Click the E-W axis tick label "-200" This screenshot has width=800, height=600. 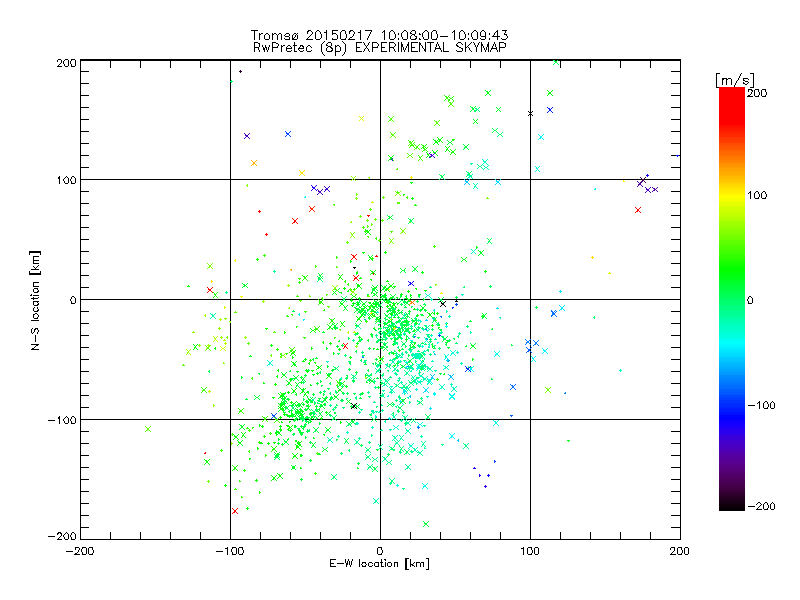80,551
